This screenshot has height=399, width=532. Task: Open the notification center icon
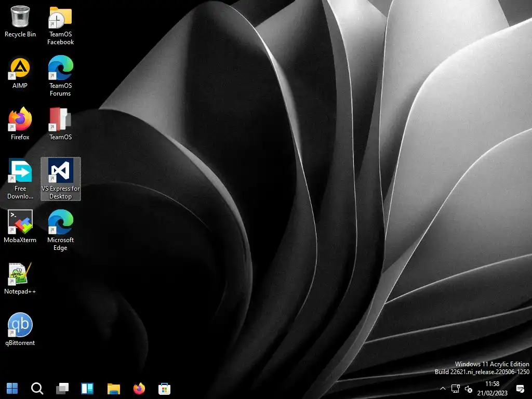[520, 389]
